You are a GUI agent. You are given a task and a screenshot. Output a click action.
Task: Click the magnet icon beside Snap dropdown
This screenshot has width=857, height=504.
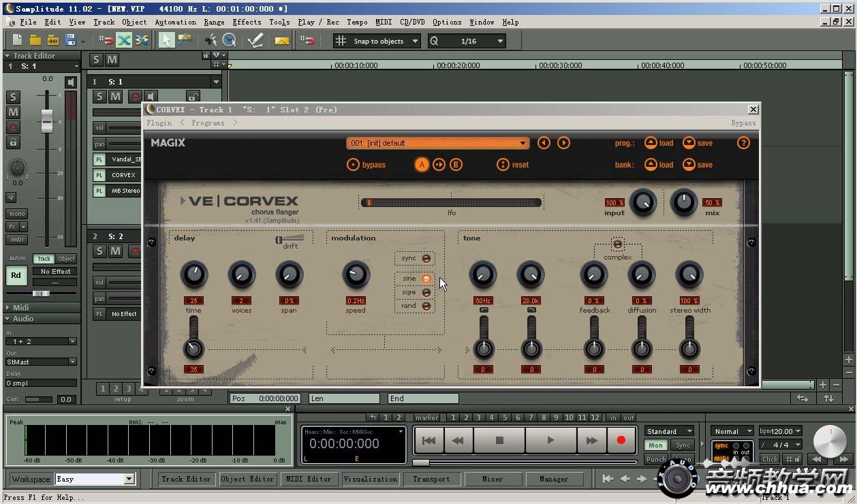309,41
